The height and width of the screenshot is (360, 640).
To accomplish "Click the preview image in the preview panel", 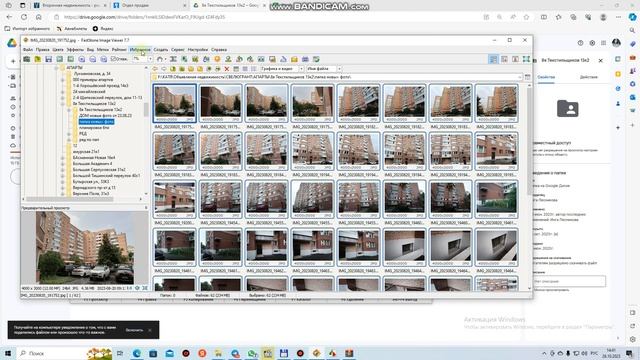I will point(84,247).
